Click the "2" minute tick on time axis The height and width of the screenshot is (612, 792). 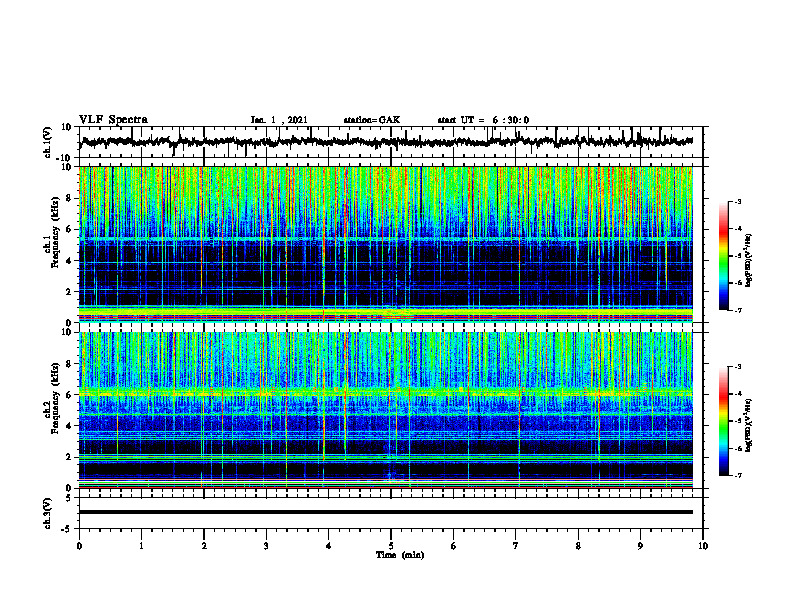click(204, 546)
